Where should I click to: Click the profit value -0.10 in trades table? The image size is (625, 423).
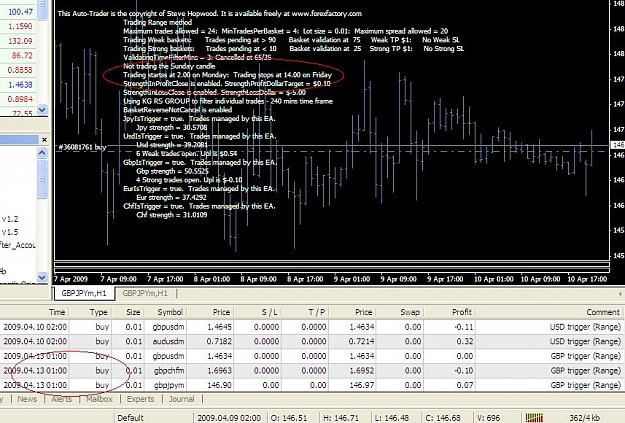pos(464,371)
